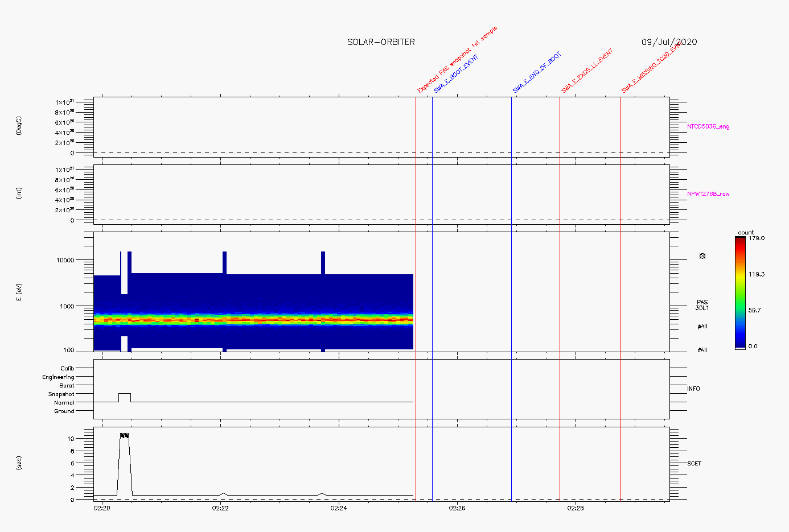Click the rainbow count colorbar

[x=740, y=292]
